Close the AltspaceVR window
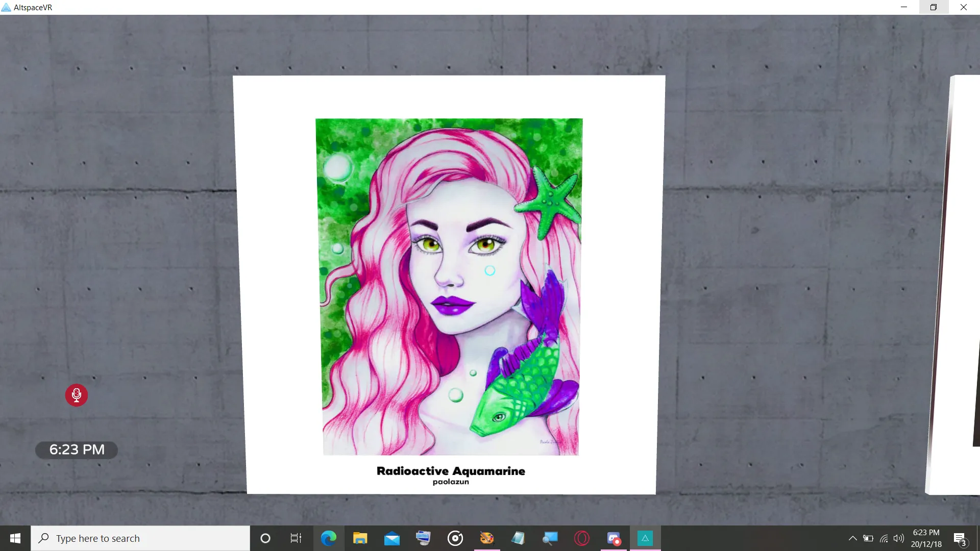The height and width of the screenshot is (551, 980). [964, 7]
